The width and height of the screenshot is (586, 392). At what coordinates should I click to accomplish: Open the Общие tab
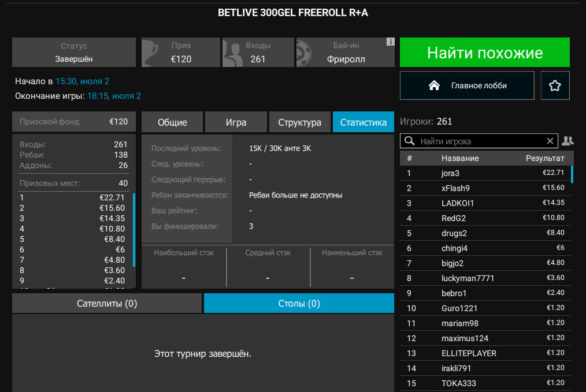point(172,122)
